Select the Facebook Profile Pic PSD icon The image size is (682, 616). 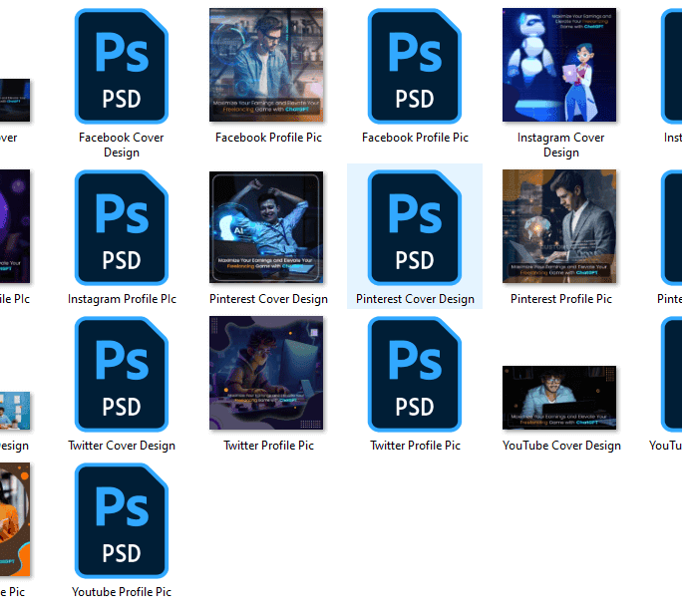click(x=415, y=66)
